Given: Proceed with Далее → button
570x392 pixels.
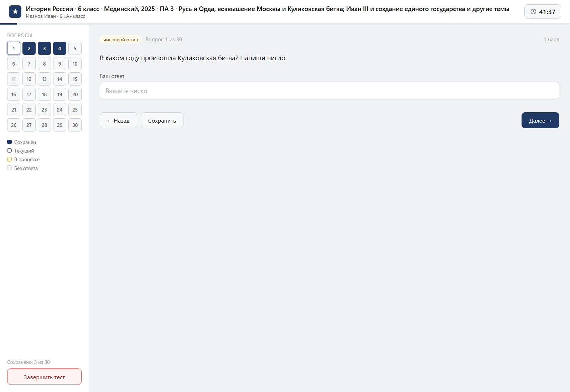Looking at the screenshot, I should [x=540, y=120].
